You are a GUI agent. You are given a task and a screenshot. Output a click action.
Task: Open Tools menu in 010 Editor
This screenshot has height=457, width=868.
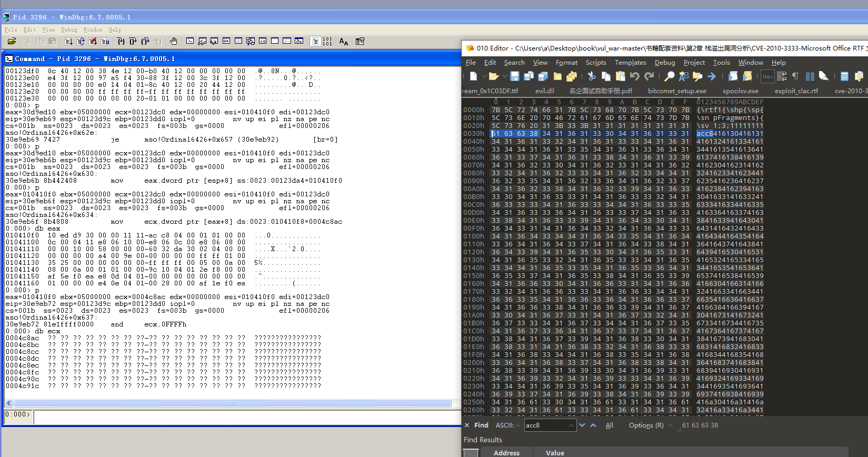[721, 62]
